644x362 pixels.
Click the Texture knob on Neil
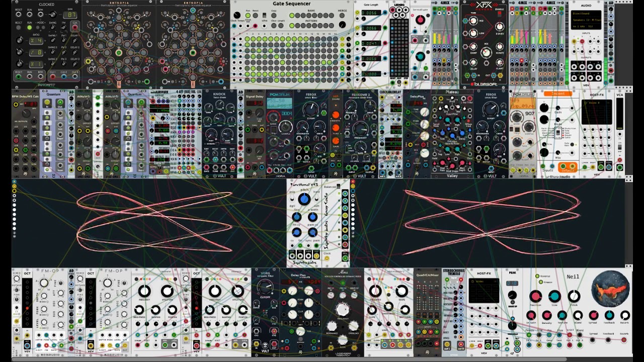562,315
